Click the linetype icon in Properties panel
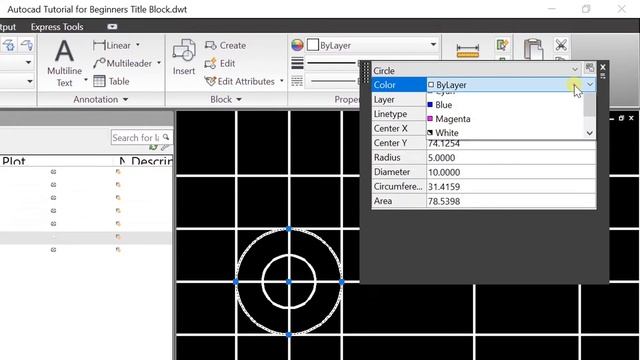 297,81
